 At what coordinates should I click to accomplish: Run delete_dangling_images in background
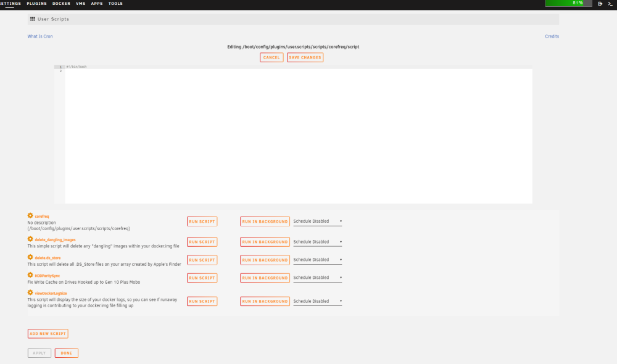(265, 242)
